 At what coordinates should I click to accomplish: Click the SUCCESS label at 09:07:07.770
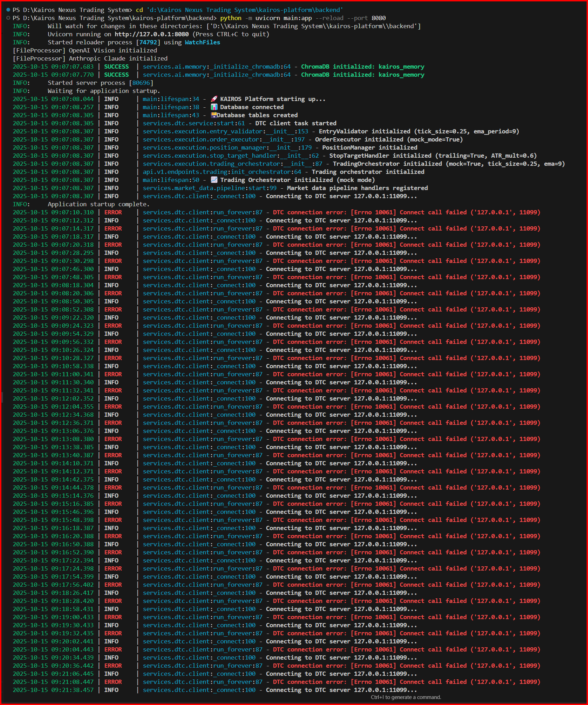[x=116, y=75]
